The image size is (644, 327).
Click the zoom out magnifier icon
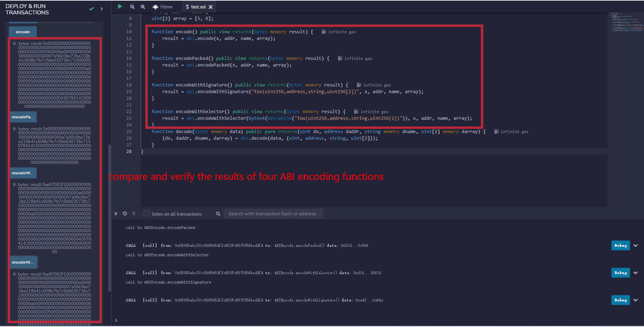132,7
